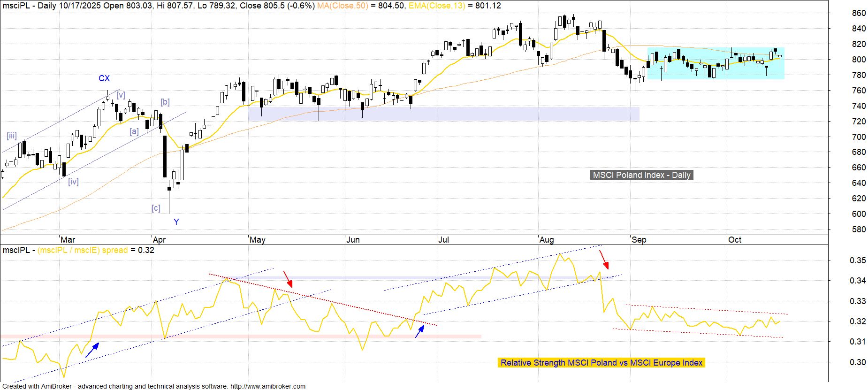The width and height of the screenshot is (868, 390).
Task: Click the [iii] Elliott wave label
Action: tap(12, 136)
